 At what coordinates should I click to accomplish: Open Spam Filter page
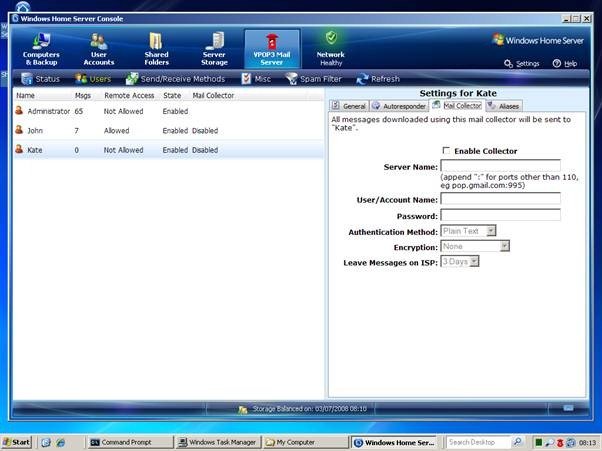coord(313,79)
